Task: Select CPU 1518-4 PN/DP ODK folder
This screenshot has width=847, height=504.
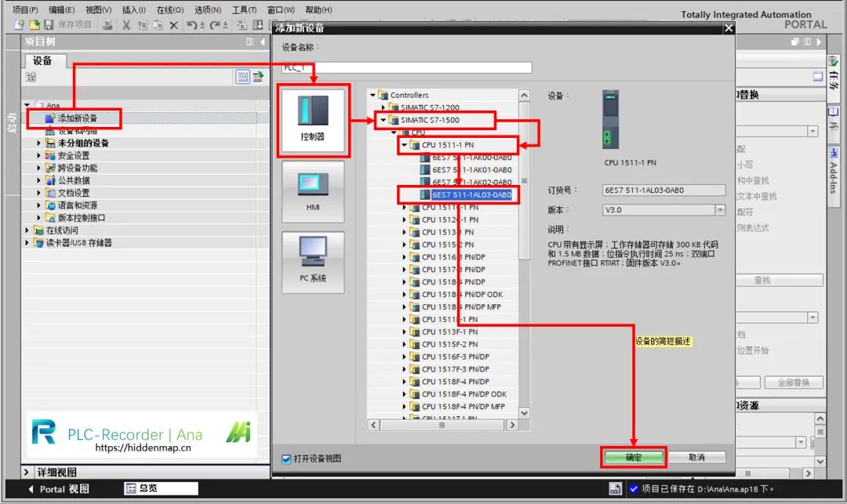Action: click(x=462, y=294)
